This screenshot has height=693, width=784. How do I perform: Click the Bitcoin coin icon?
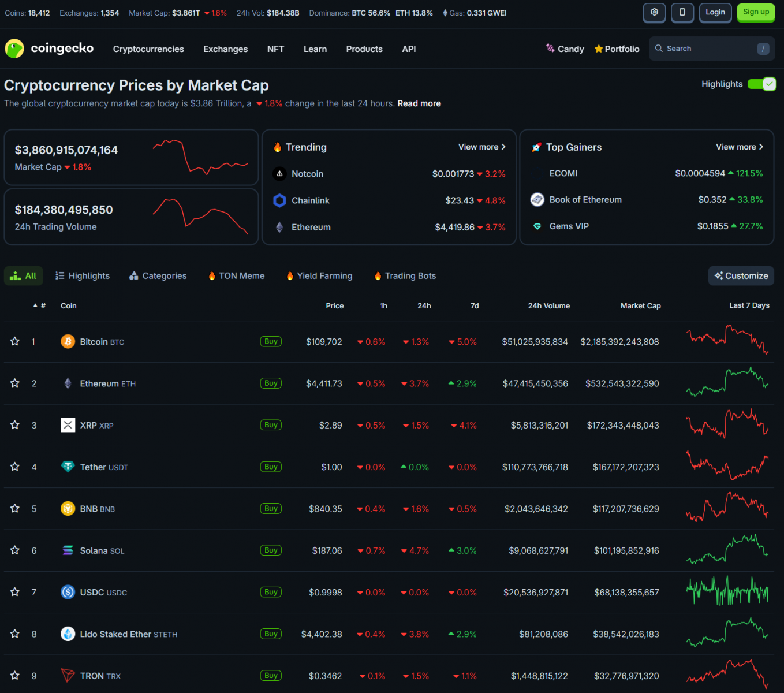click(68, 341)
